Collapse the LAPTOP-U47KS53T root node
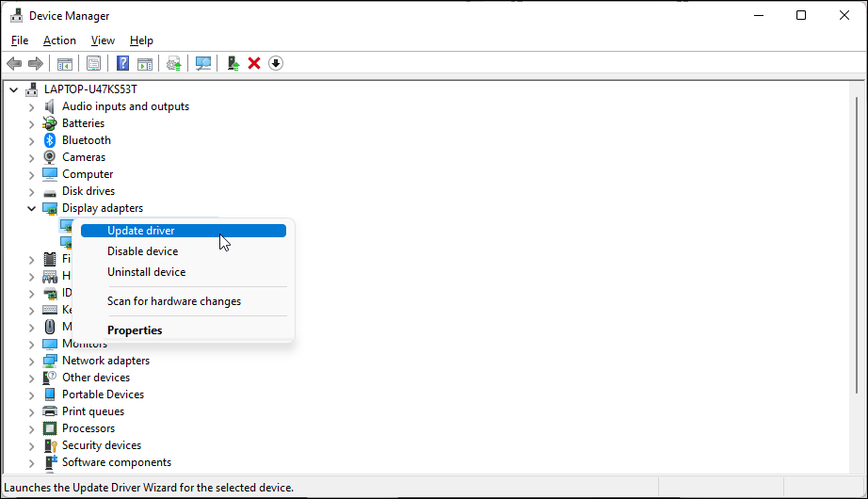 click(x=14, y=89)
